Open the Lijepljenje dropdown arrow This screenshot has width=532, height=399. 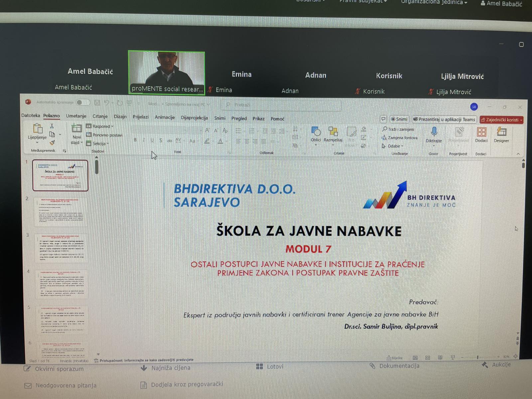pos(37,143)
